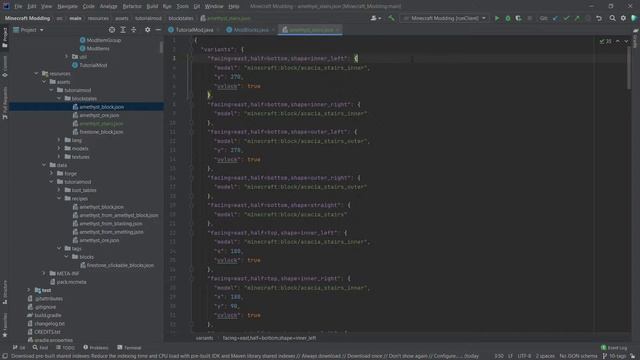Click the stop process square icon
Viewport: 640px width, 360px height.
click(530, 18)
